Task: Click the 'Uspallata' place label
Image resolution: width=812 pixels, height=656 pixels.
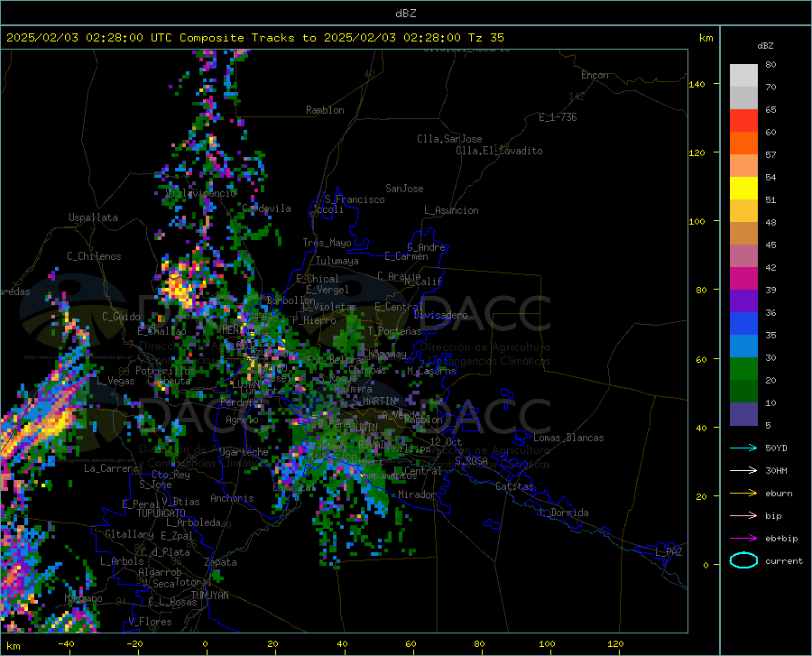Action: pyautogui.click(x=93, y=218)
